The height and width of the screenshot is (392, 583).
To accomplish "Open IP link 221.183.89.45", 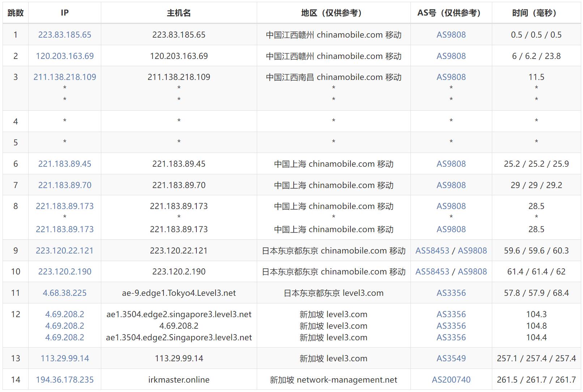I will pos(65,164).
